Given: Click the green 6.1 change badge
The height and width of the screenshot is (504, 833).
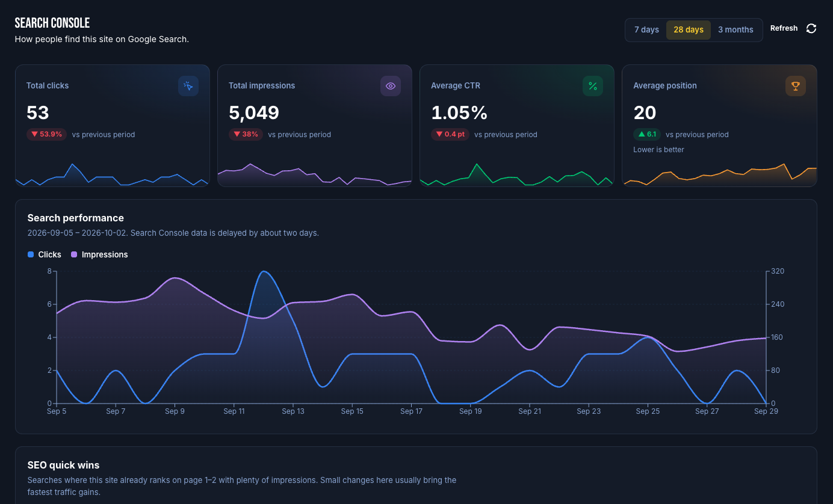Looking at the screenshot, I should [646, 135].
